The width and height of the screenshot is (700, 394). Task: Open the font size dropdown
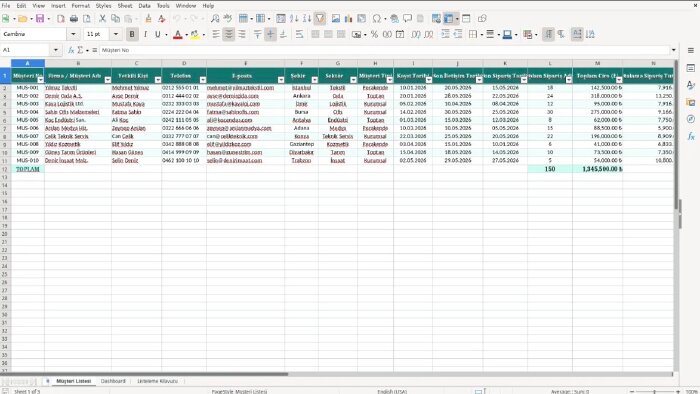tap(116, 34)
